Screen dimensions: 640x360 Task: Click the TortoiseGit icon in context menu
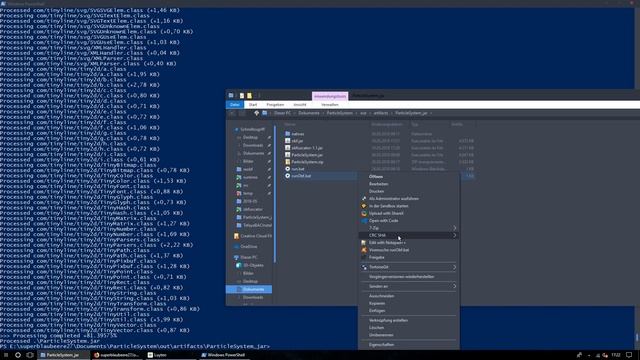(x=364, y=267)
